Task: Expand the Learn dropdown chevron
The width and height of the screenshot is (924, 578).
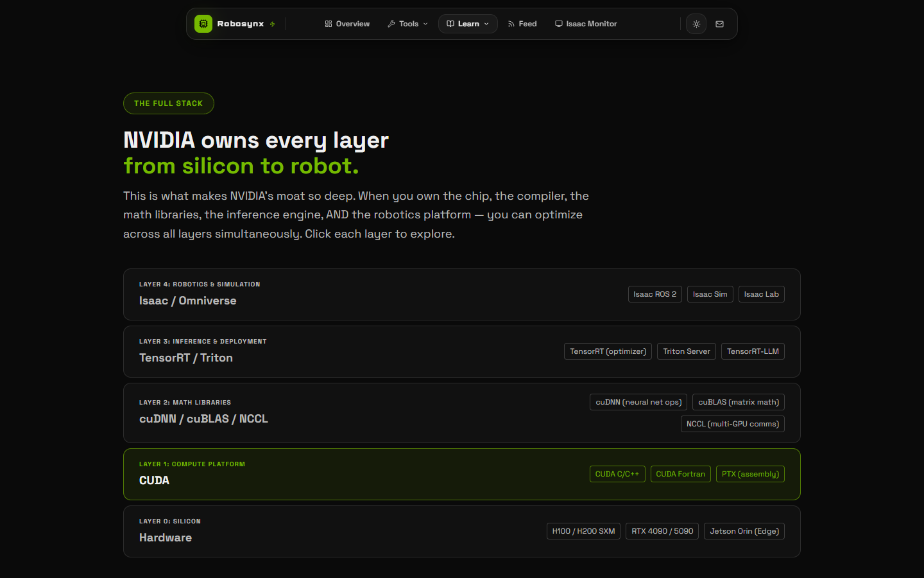Action: pos(486,24)
